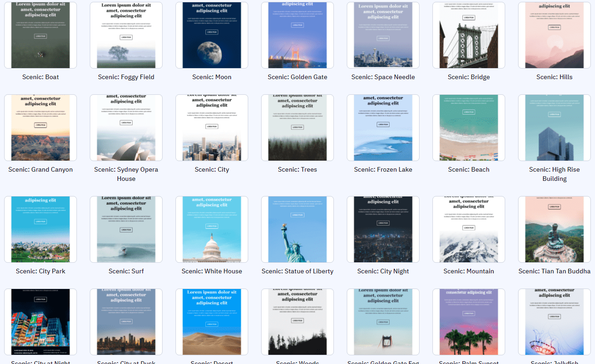The width and height of the screenshot is (595, 364).
Task: Open the Foggy Field template preview image
Action: [126, 35]
